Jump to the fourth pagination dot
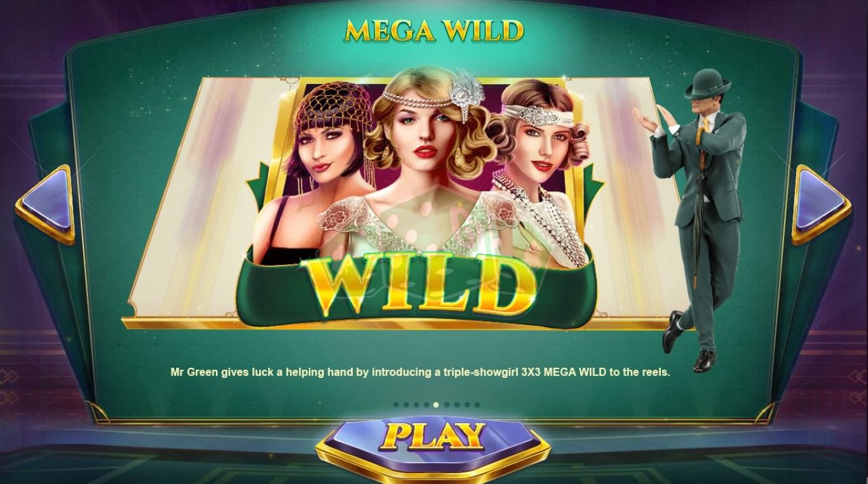 tap(426, 405)
